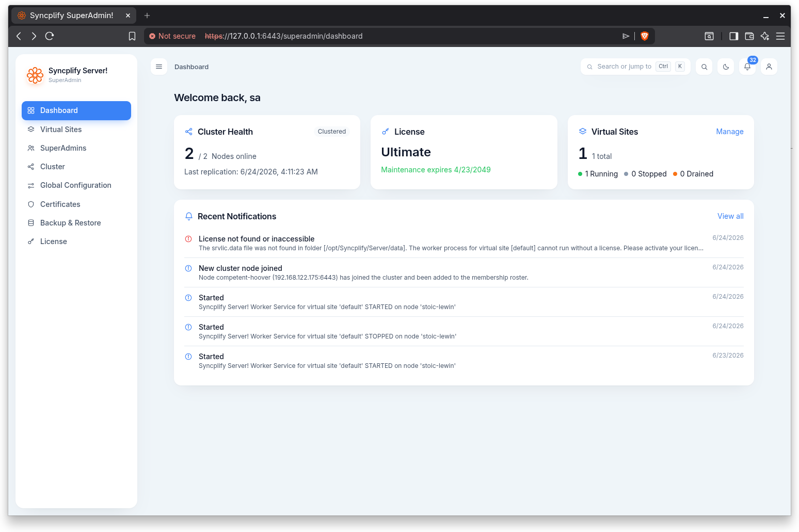Viewport: 799px width, 532px height.
Task: Select the Syncplify SuperAdmin! browser tab
Action: point(74,15)
